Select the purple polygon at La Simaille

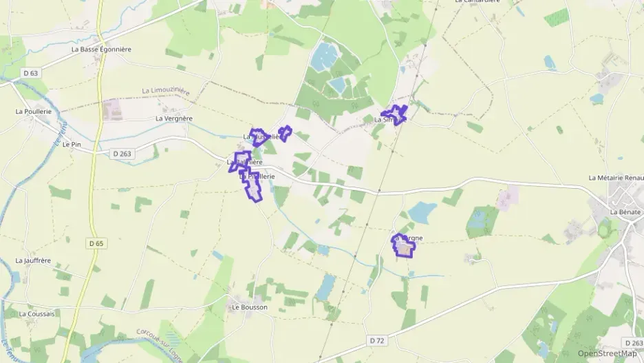point(395,115)
